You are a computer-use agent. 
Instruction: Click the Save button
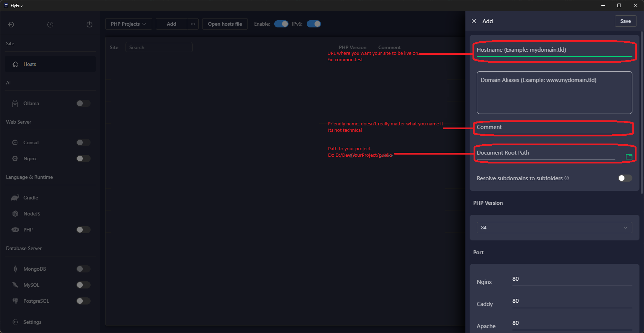point(625,21)
